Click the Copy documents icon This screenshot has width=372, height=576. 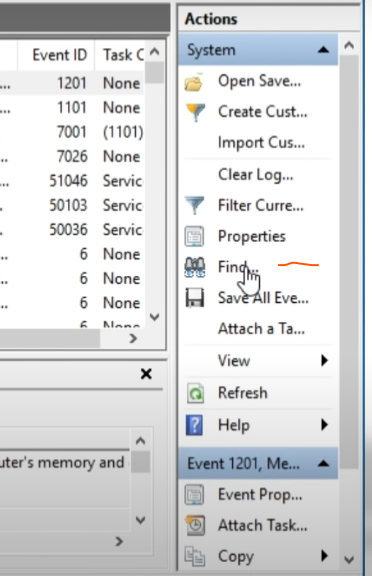pos(195,556)
